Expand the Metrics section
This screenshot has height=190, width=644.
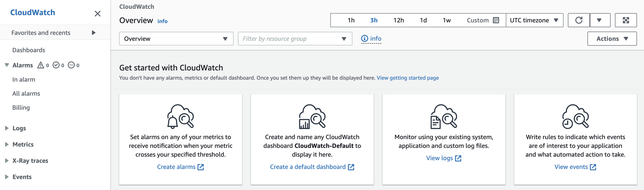(7, 144)
